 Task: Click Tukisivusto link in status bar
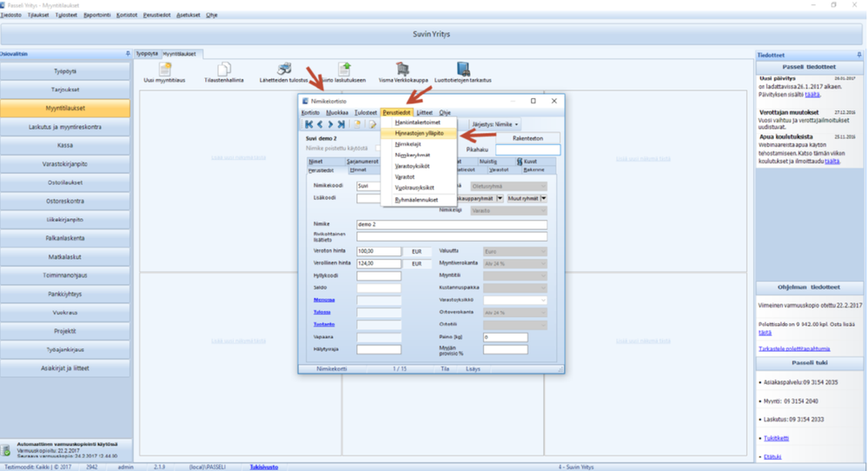point(263,468)
